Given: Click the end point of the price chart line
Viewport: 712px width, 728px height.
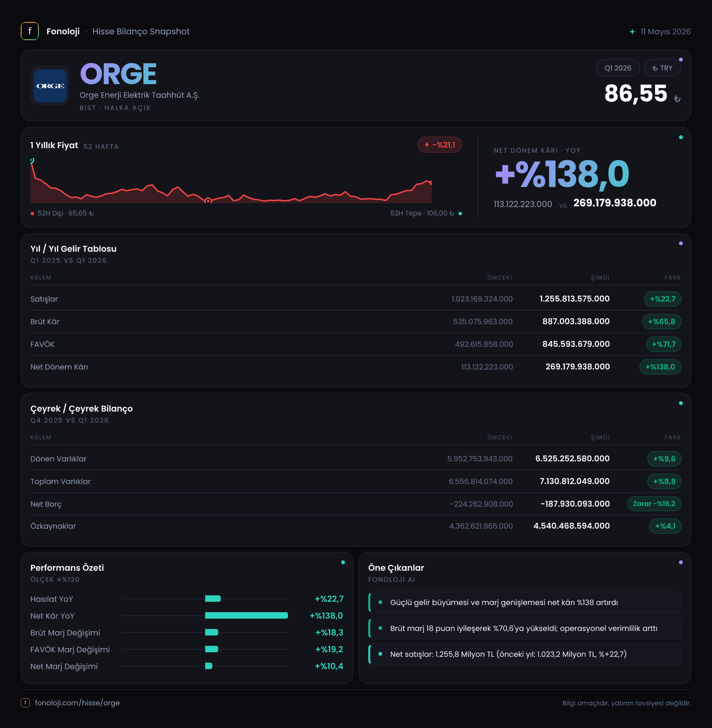Looking at the screenshot, I should point(431,183).
